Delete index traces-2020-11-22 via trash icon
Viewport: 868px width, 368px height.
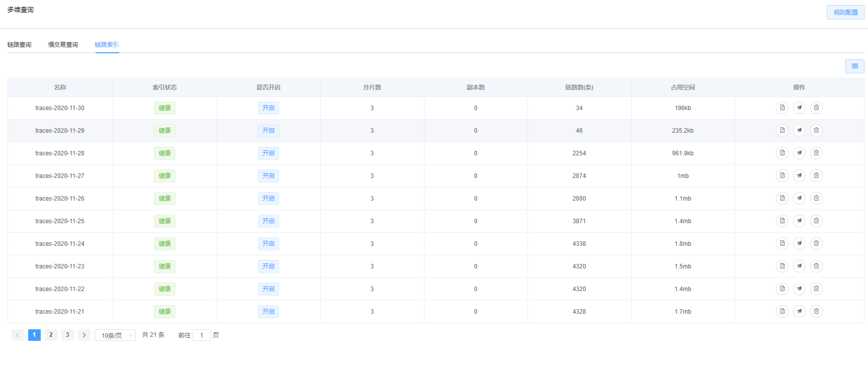click(816, 289)
